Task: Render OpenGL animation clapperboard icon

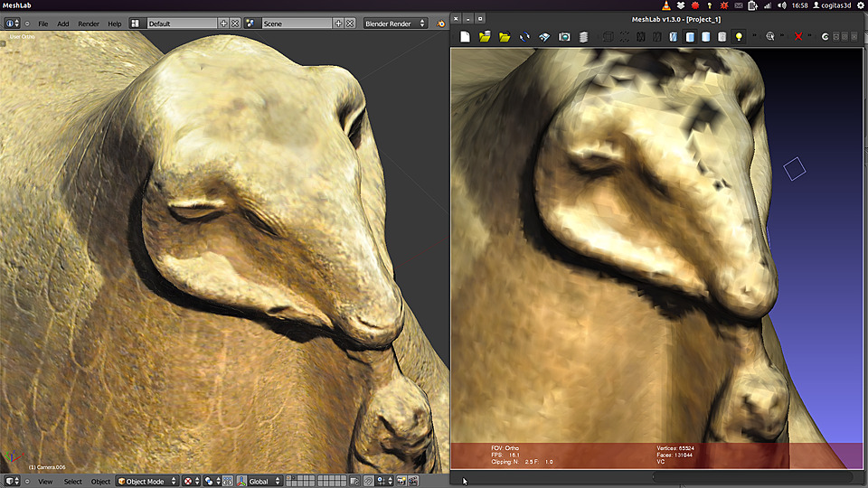Action: pos(413,482)
